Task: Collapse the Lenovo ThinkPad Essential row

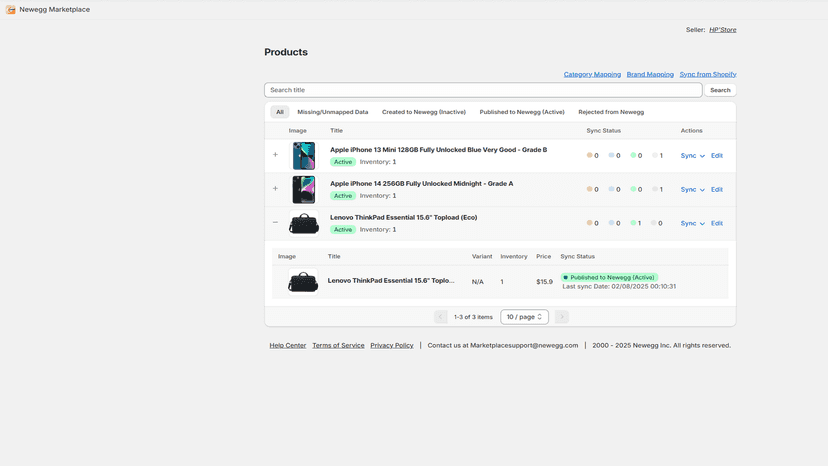Action: click(x=275, y=222)
